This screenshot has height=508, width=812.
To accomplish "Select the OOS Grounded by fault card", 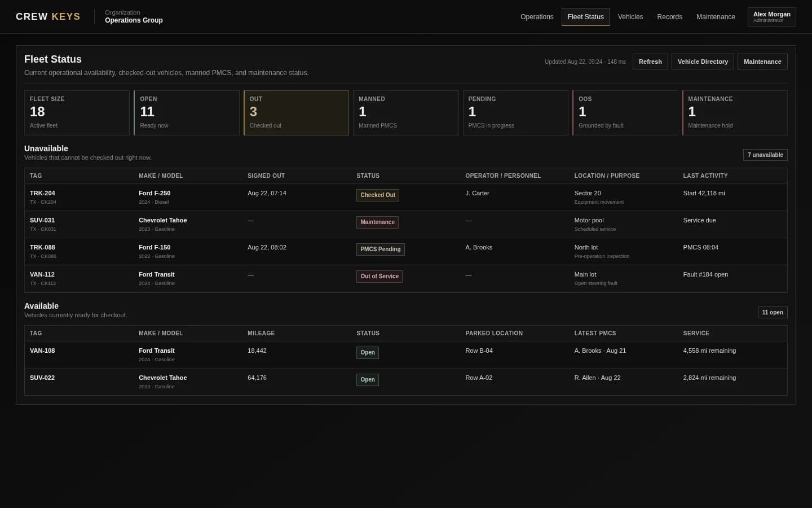I will (x=625, y=113).
